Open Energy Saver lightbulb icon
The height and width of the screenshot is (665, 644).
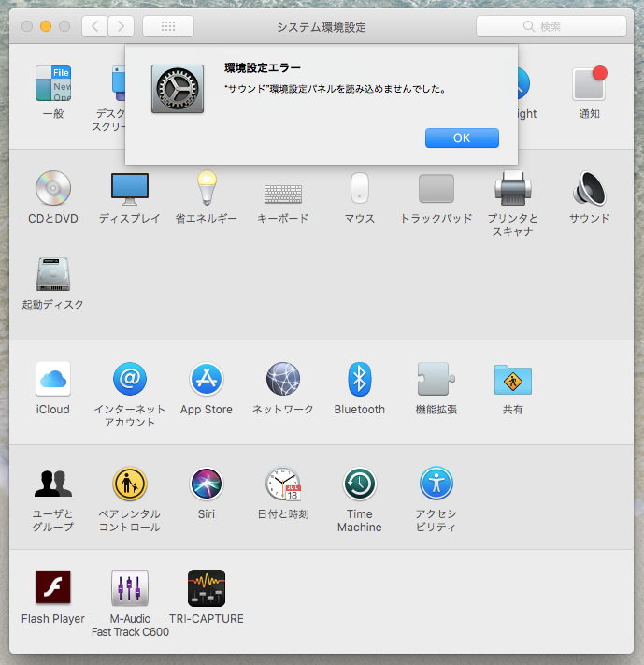click(207, 190)
